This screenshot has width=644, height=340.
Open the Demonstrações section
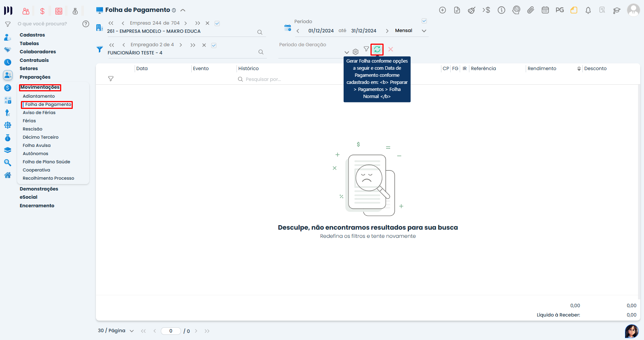pos(39,189)
